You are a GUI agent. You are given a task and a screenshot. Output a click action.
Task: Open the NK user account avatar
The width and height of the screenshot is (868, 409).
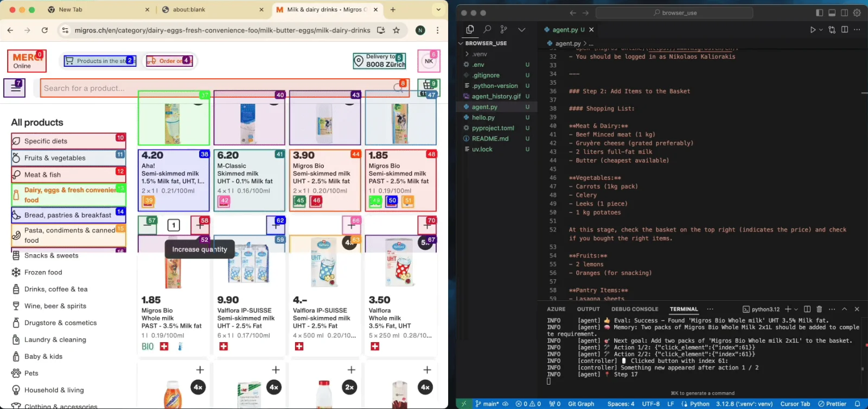[429, 61]
